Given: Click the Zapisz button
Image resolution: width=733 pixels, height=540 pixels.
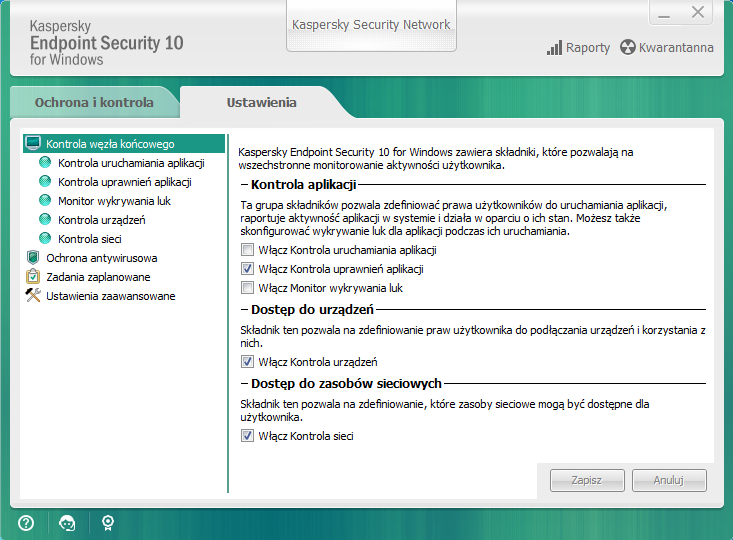Looking at the screenshot, I should tap(587, 480).
